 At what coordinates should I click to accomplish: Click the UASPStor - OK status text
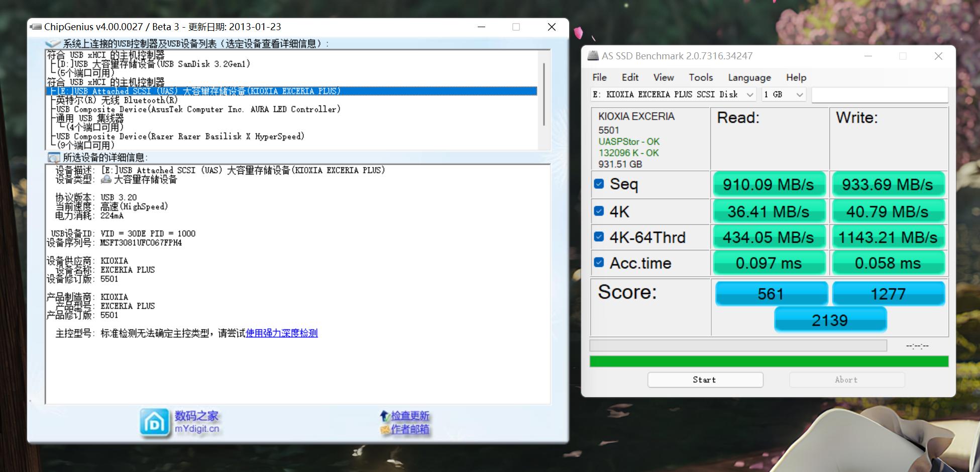629,142
